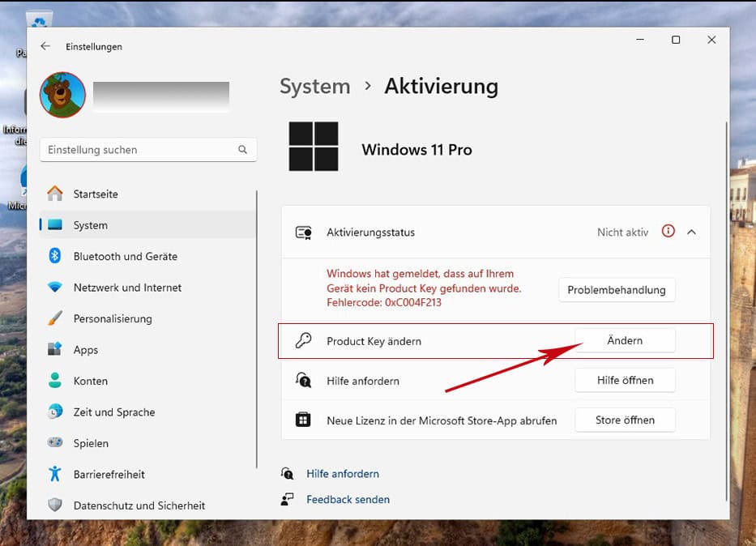
Task: Click the System breadcrumb link
Action: (x=314, y=87)
